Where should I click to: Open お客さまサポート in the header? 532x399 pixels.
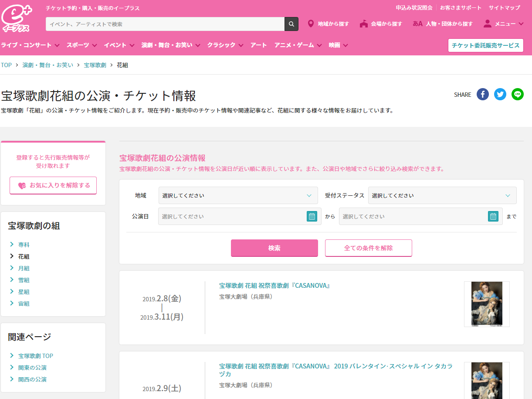[461, 8]
